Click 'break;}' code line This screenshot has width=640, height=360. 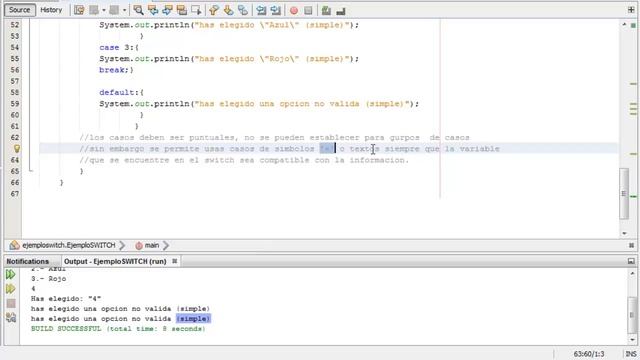point(116,70)
